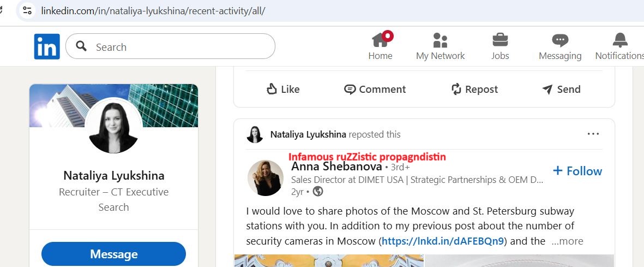Open the lnkd.in/dAFEBQn9 link
This screenshot has width=644, height=267.
tap(444, 241)
